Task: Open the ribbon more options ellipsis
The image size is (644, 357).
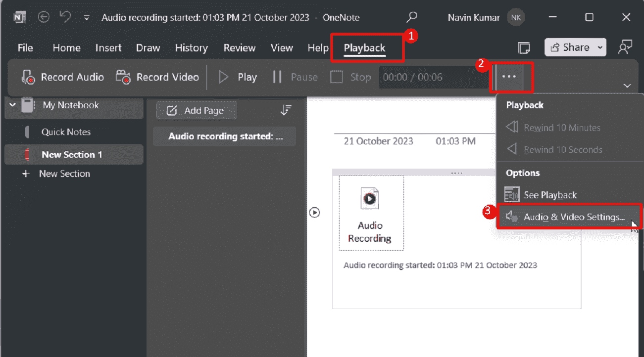Action: (509, 77)
